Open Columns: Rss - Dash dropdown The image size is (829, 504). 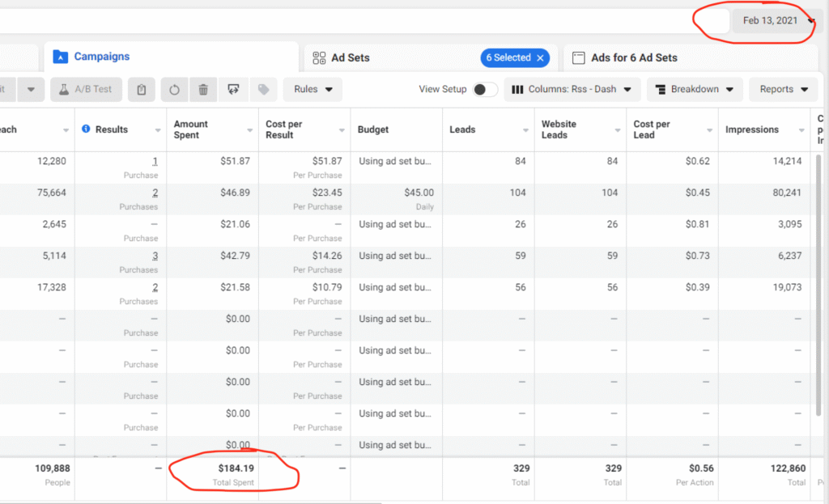click(572, 89)
